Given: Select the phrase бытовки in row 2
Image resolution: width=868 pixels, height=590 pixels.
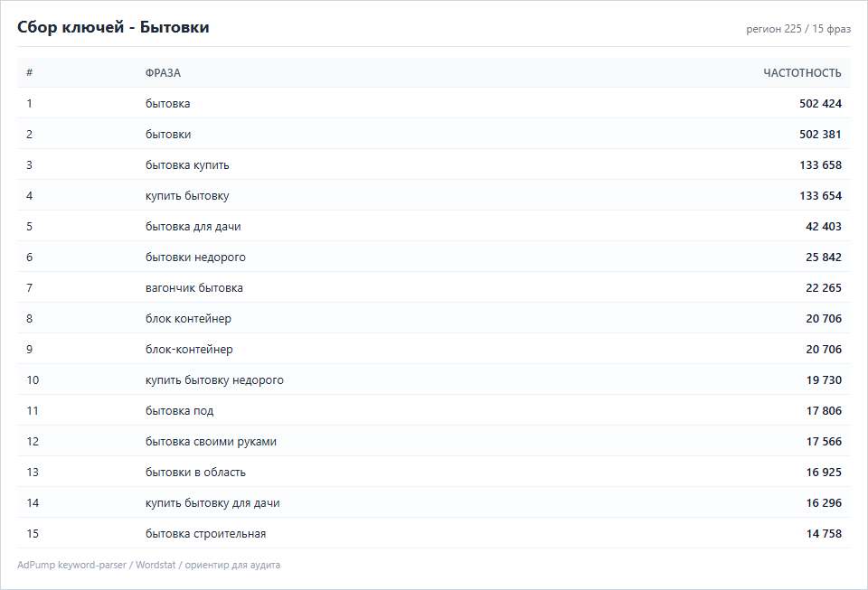Looking at the screenshot, I should click(168, 135).
